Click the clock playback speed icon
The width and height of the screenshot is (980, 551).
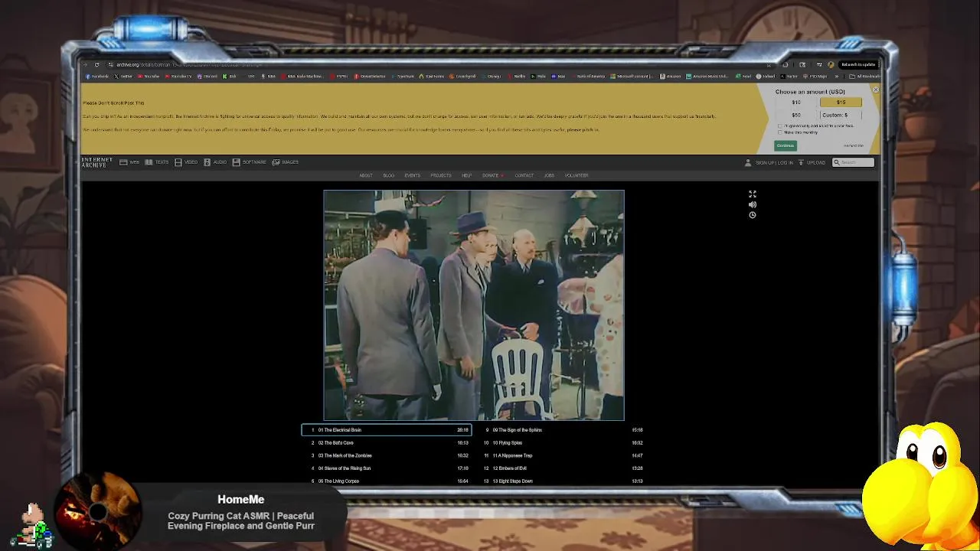(x=753, y=215)
